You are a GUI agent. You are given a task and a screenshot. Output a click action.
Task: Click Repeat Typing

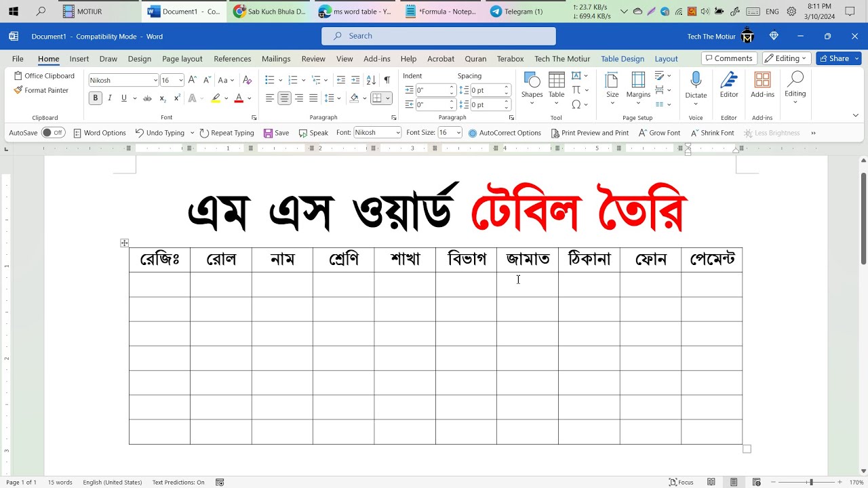pyautogui.click(x=226, y=133)
